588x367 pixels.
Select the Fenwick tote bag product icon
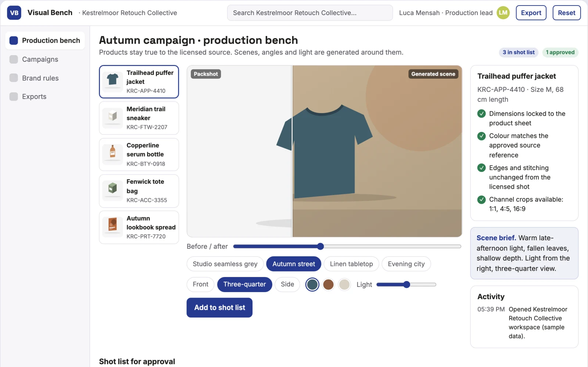[112, 191]
